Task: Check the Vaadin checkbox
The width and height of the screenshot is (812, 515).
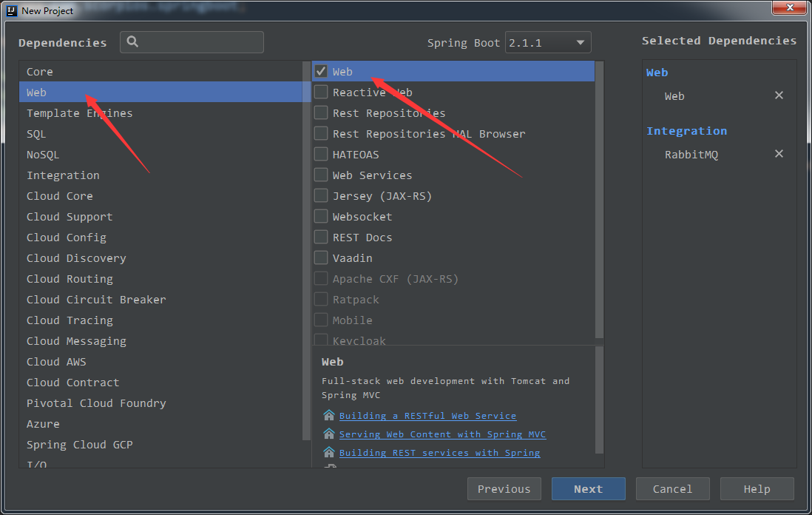Action: pyautogui.click(x=321, y=257)
